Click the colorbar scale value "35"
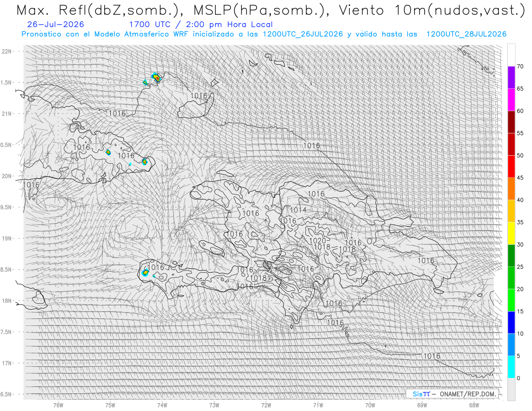The height and width of the screenshot is (411, 532). point(520,222)
